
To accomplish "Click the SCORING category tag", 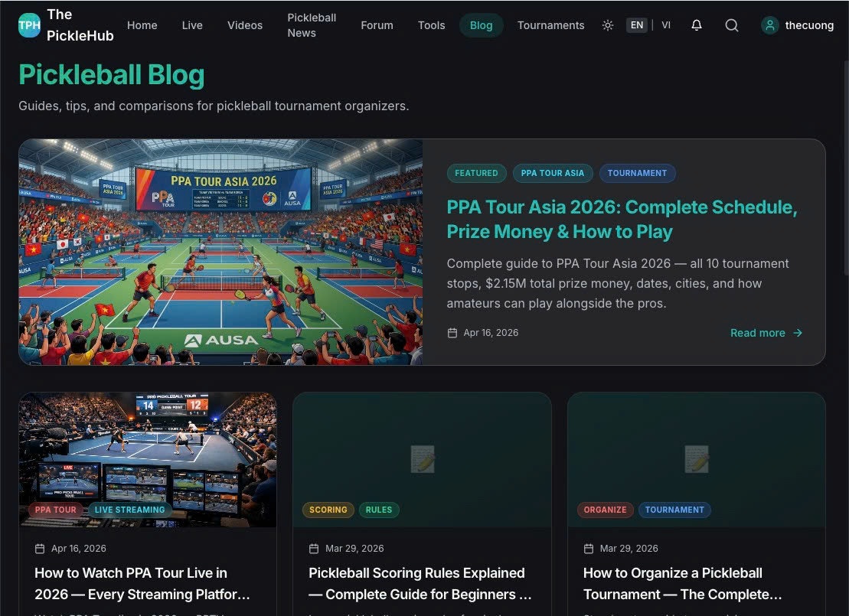I will [x=328, y=510].
